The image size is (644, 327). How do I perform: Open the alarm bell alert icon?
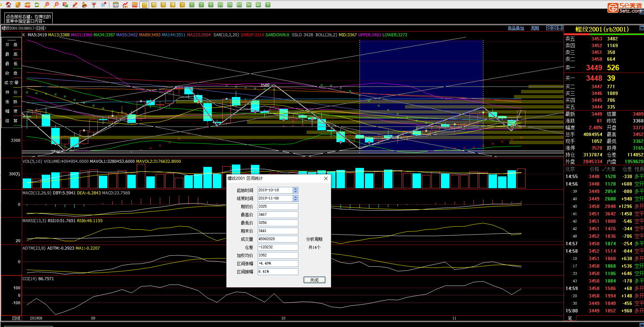85,5
